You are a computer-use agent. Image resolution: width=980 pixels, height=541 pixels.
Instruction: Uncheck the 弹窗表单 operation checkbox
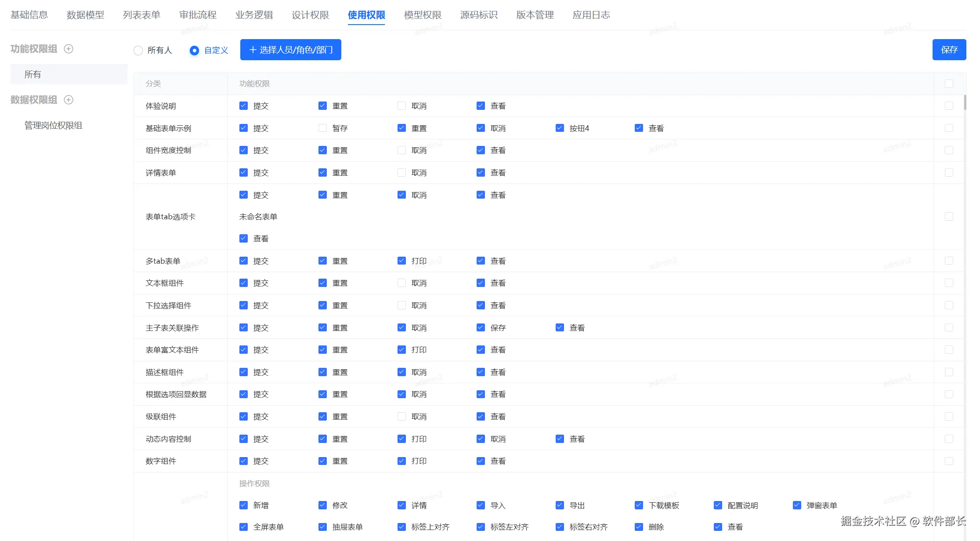pos(797,505)
